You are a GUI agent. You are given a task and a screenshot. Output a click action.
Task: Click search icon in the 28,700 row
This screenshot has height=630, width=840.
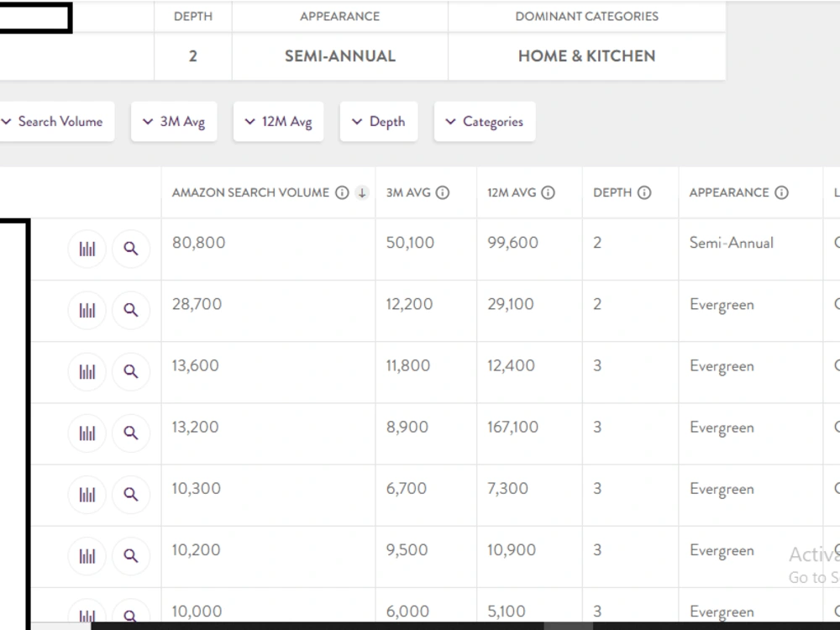click(x=131, y=310)
